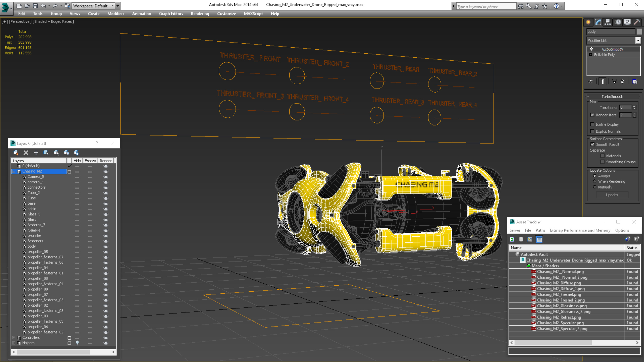Screen dimensions: 644x362
Task: Toggle the Render Iters checkbox
Action: 592,115
